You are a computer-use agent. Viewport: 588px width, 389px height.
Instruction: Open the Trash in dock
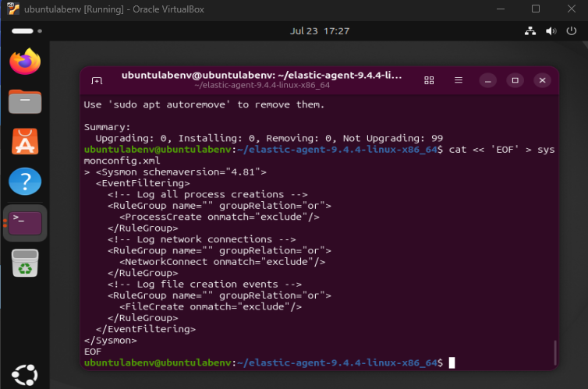[x=25, y=263]
